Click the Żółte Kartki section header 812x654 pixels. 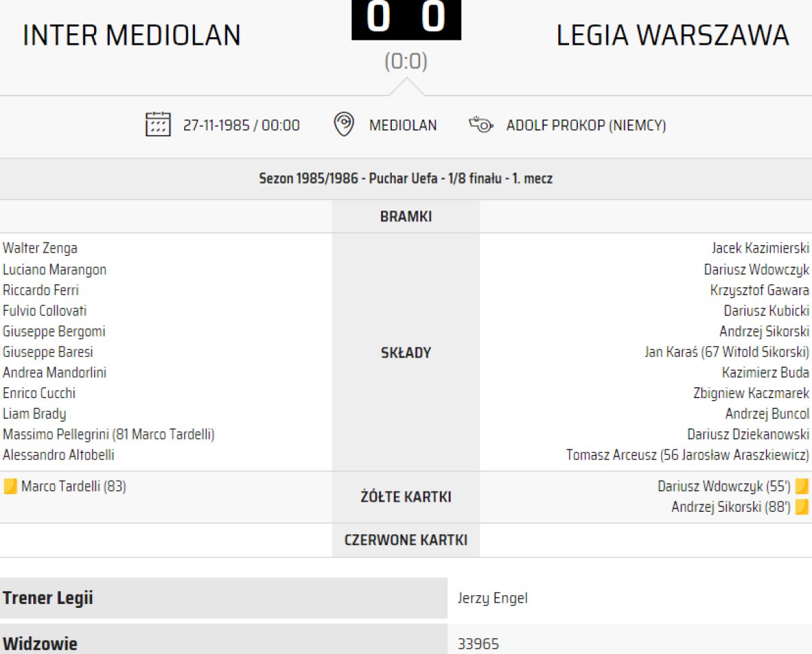point(406,497)
